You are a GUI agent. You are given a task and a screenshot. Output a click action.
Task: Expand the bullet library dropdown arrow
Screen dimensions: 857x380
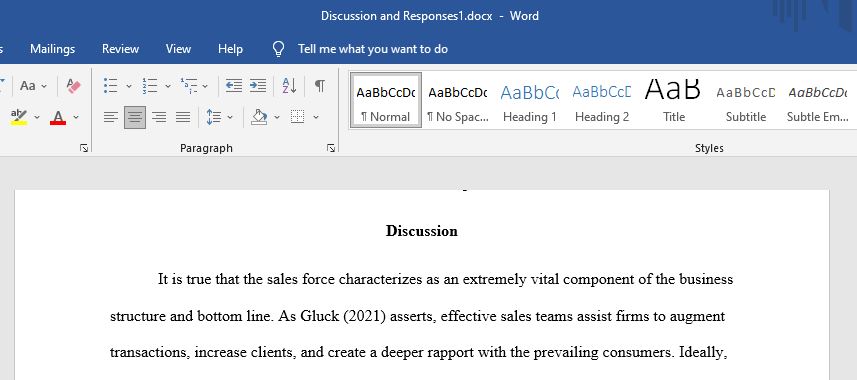(x=129, y=86)
